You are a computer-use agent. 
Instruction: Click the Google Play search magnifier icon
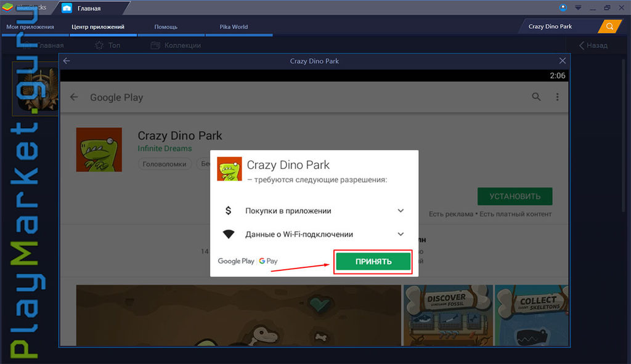(536, 97)
